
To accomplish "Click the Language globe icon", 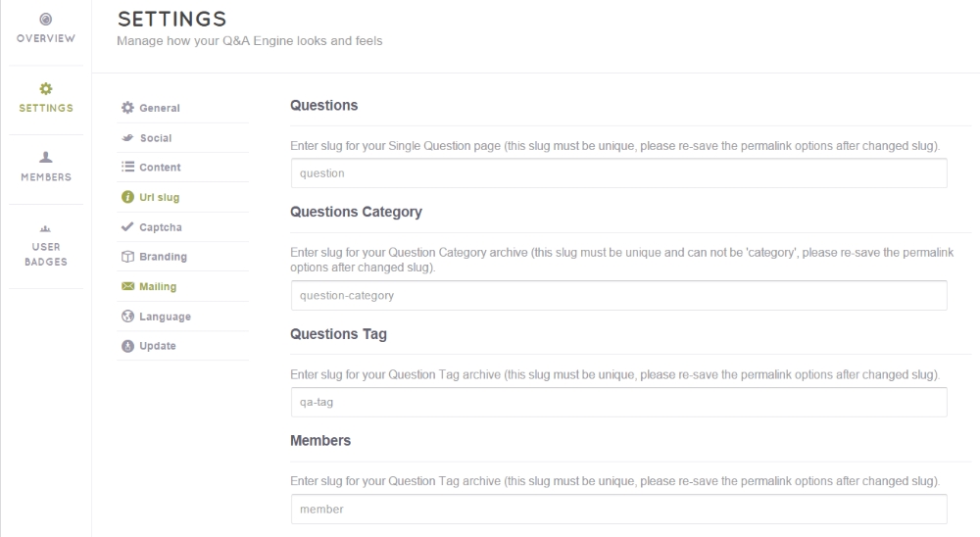I will pyautogui.click(x=126, y=317).
